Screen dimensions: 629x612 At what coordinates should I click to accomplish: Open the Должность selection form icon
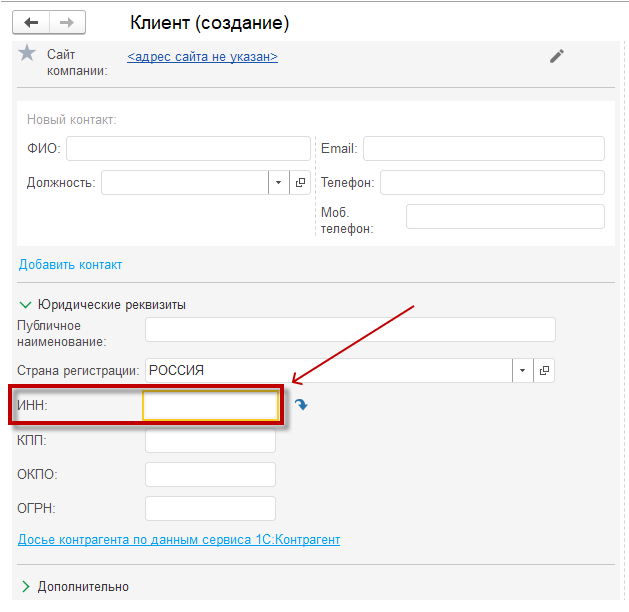pyautogui.click(x=300, y=182)
